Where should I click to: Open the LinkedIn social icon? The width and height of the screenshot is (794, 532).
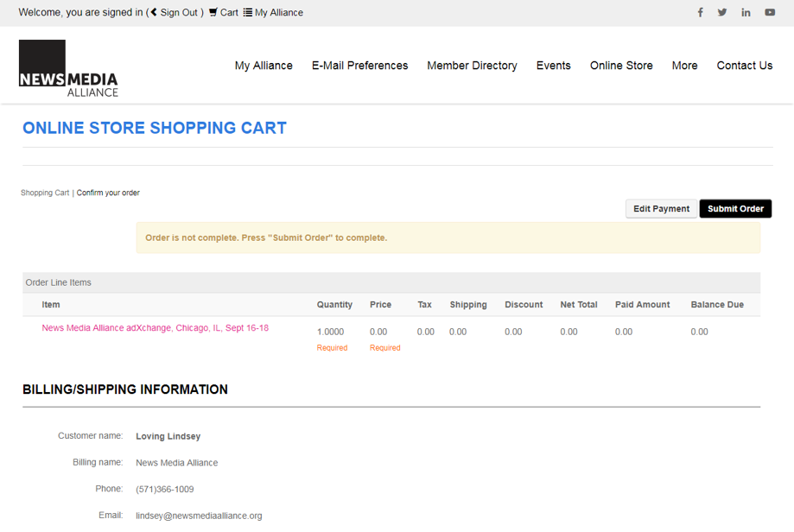[x=746, y=13]
